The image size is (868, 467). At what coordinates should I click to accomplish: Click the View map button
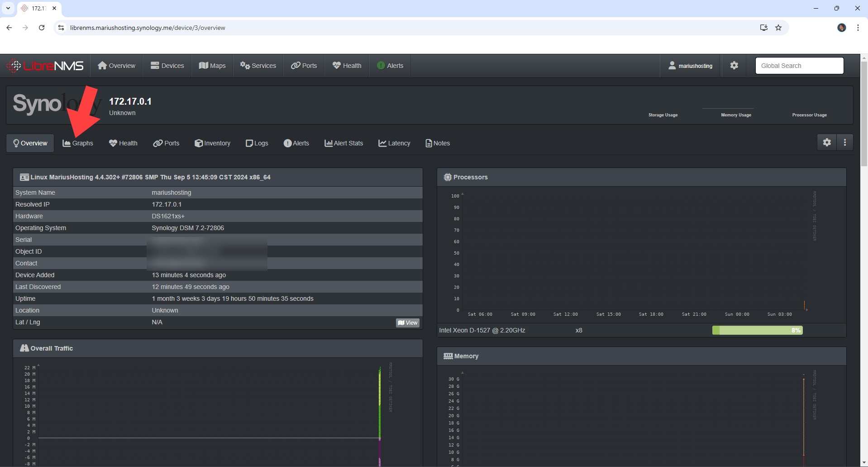408,323
